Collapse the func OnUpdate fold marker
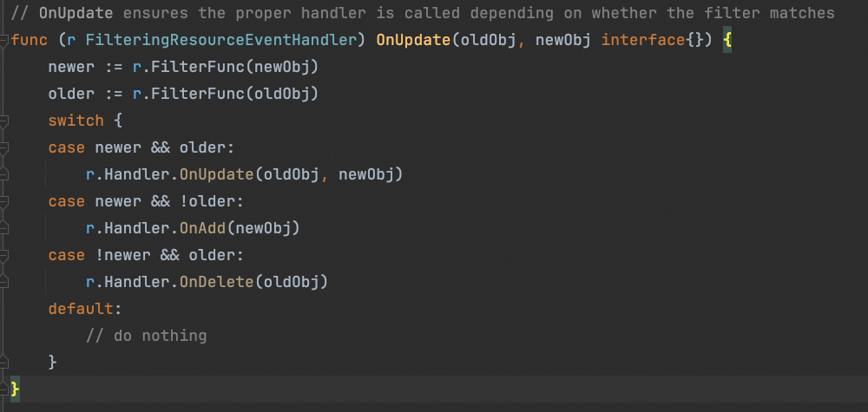Image resolution: width=868 pixels, height=412 pixels. tap(3, 41)
